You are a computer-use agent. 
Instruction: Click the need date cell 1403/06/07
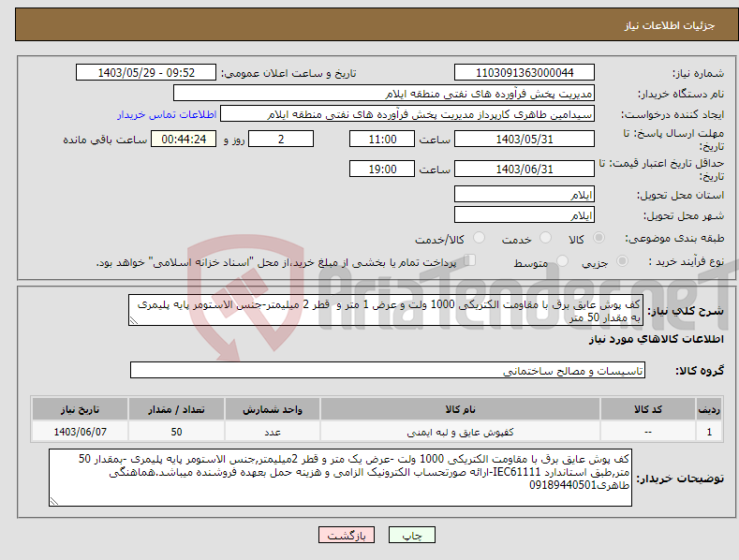click(x=81, y=432)
